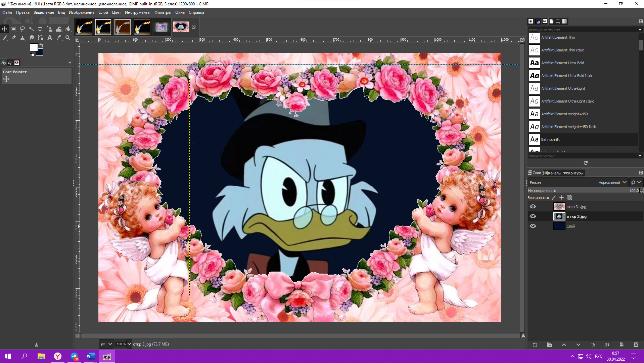
Task: Select the Color Picker eyedropper tool
Action: pos(59,38)
